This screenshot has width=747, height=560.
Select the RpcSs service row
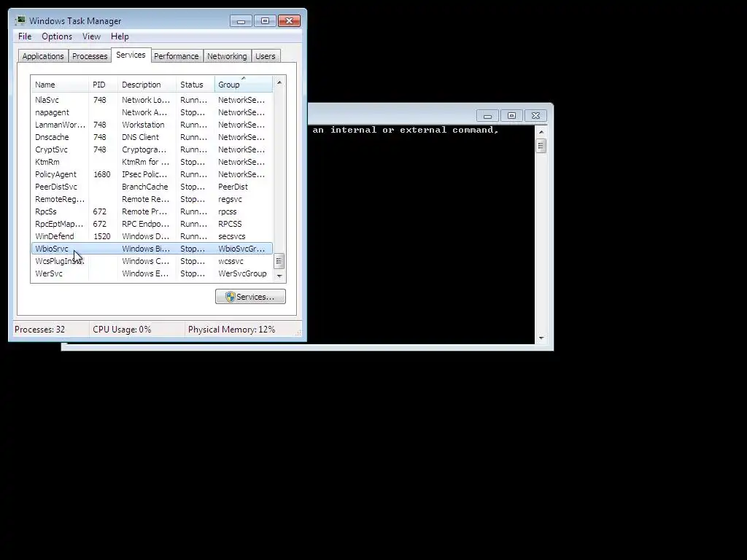click(x=152, y=211)
